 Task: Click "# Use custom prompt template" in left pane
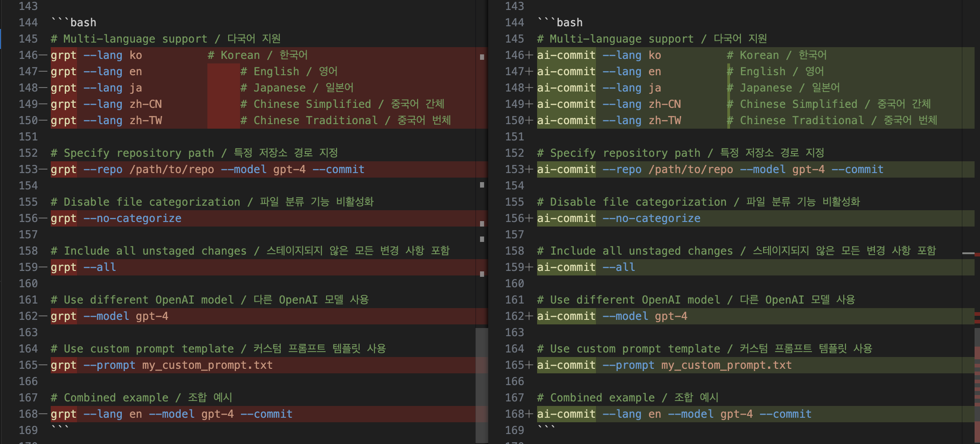coord(142,349)
